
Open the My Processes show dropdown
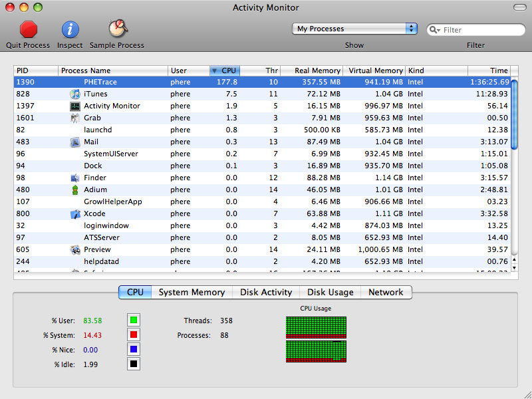pos(354,29)
